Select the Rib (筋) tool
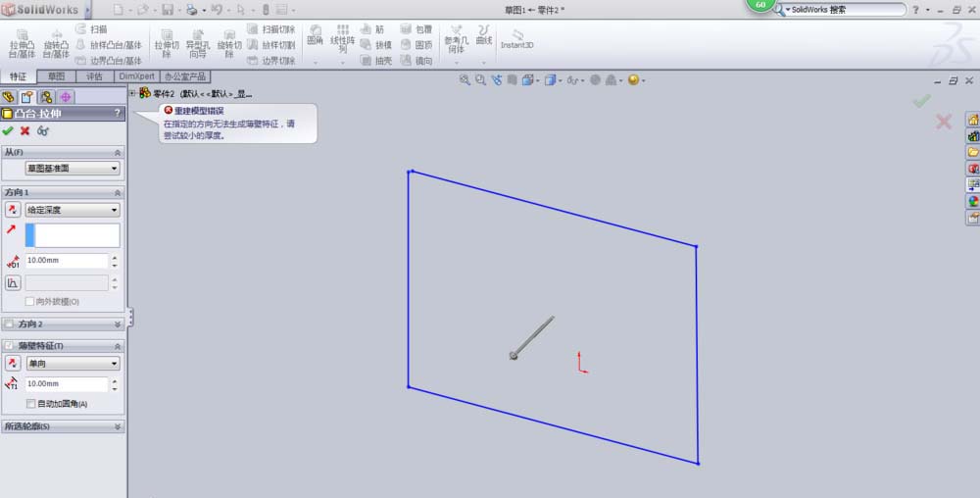Viewport: 980px width, 498px height. (x=372, y=29)
